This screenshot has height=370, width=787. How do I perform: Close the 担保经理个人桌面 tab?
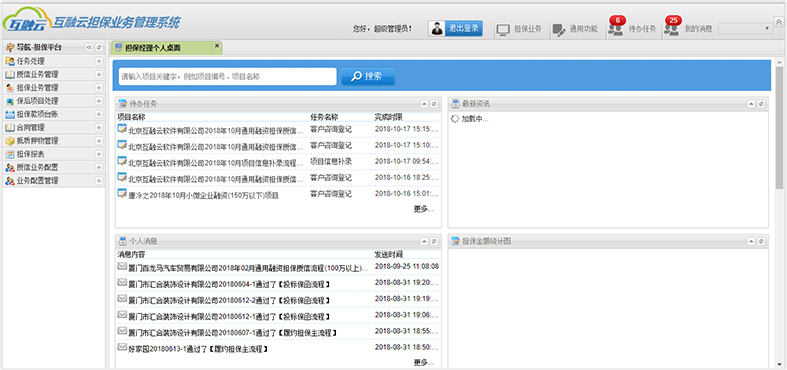click(x=217, y=46)
